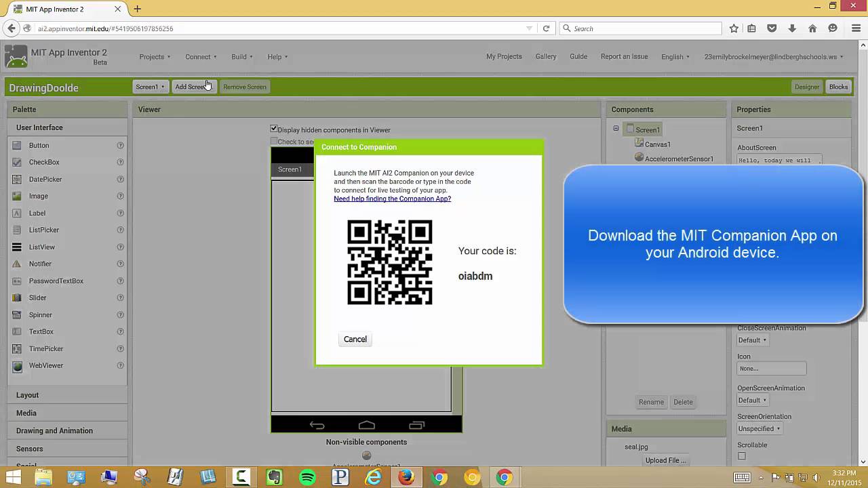The width and height of the screenshot is (868, 488).
Task: Click the Icon None field
Action: 772,369
